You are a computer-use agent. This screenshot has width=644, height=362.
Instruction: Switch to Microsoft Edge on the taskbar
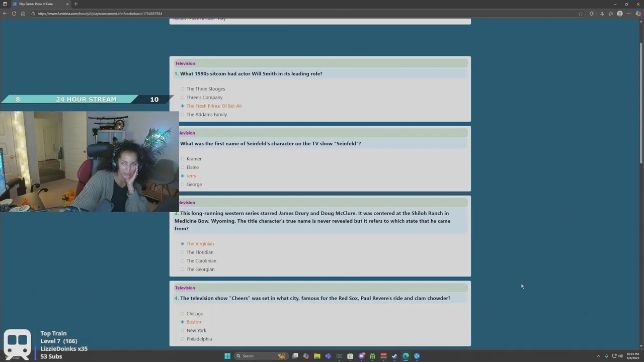click(406, 356)
